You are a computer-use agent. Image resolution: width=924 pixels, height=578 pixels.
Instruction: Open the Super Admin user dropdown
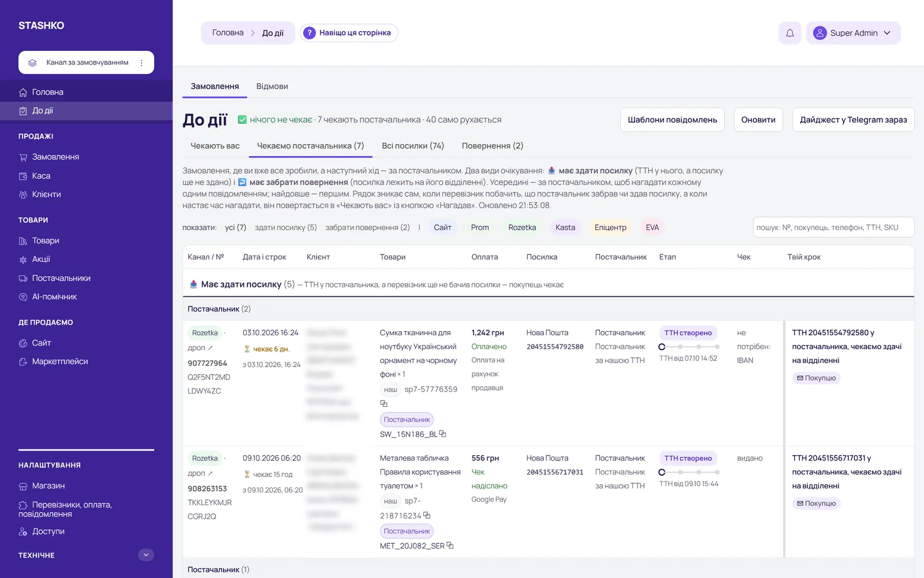click(853, 33)
